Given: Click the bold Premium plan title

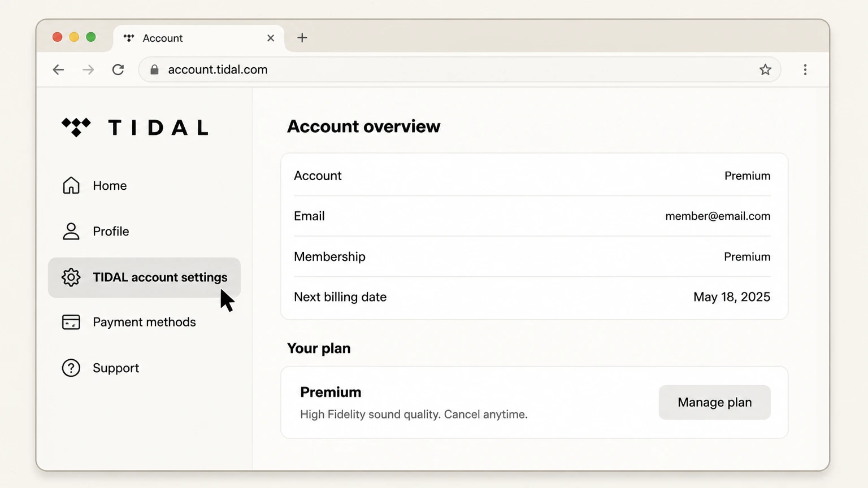Looking at the screenshot, I should (331, 392).
